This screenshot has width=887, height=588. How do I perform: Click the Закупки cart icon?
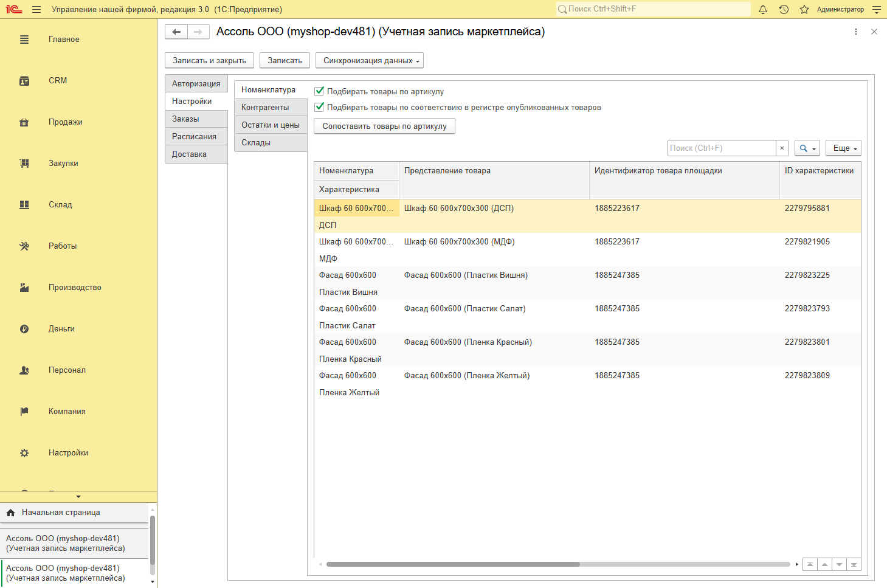24,164
